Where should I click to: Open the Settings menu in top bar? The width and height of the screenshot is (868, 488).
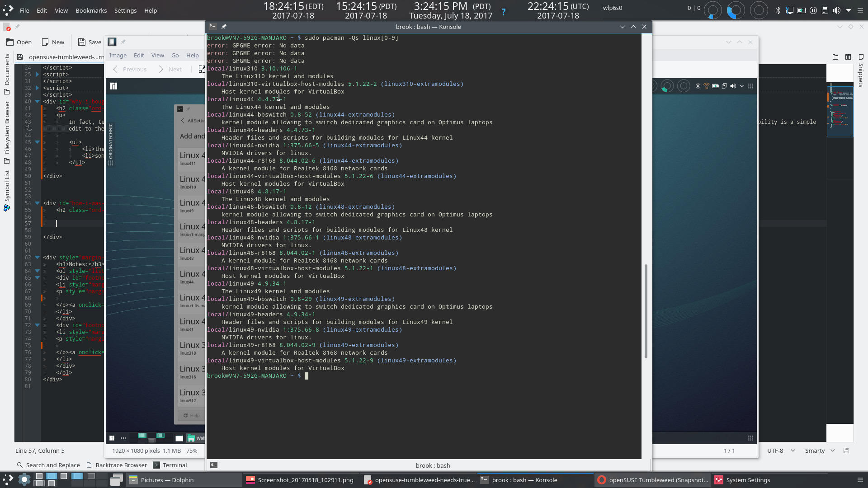(x=125, y=10)
